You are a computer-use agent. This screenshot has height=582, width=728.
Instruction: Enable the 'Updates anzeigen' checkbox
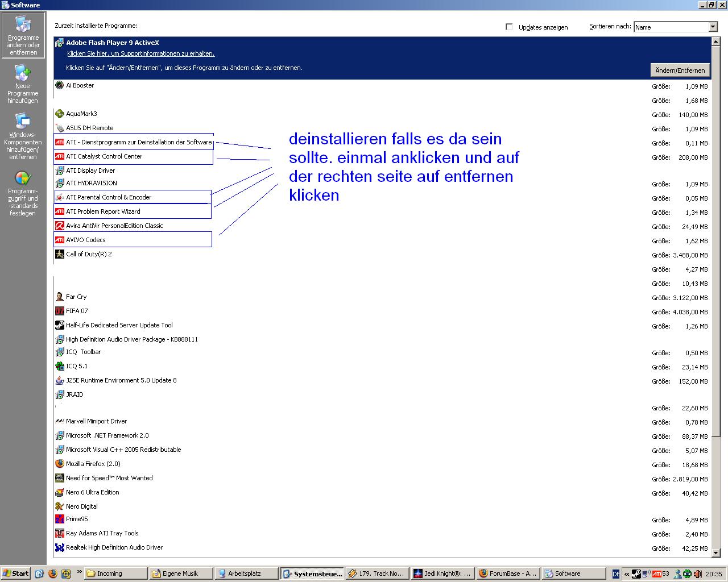[x=509, y=27]
